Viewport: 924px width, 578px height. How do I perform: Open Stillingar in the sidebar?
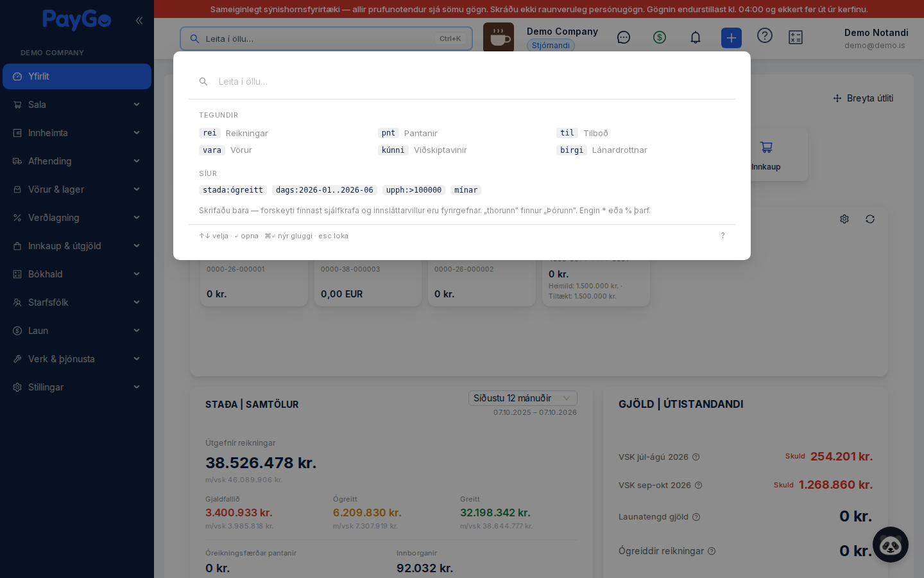point(77,387)
